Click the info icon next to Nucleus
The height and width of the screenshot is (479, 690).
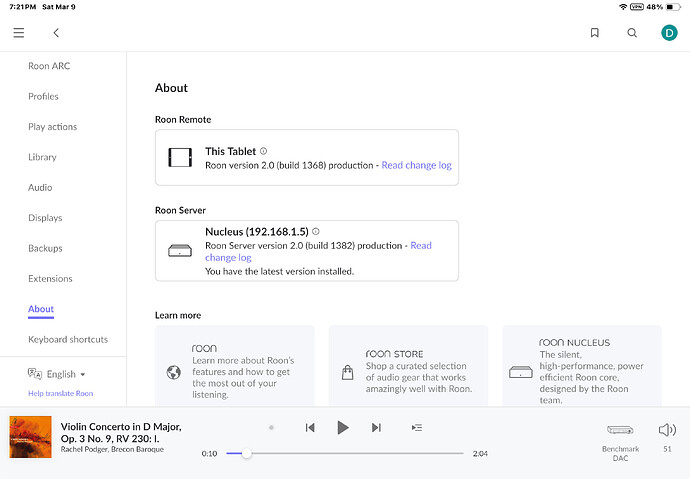point(316,231)
